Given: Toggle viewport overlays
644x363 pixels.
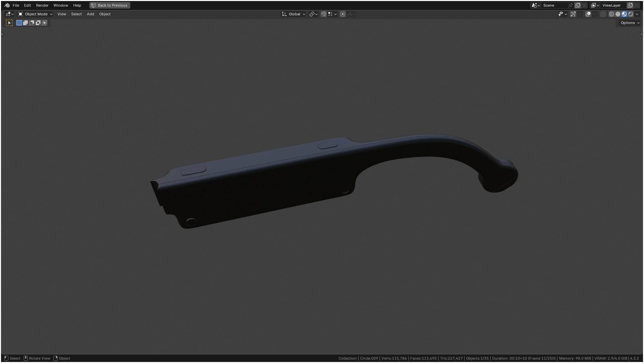Looking at the screenshot, I should click(588, 14).
